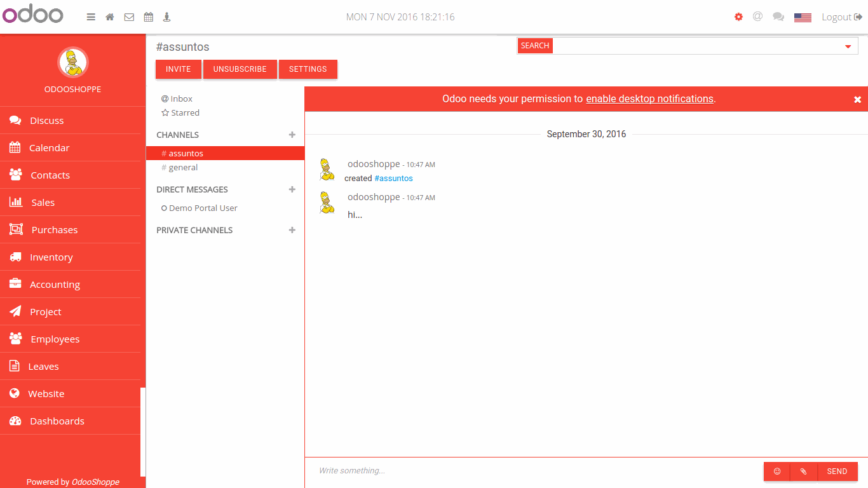The width and height of the screenshot is (868, 488).
Task: Open the envelope mail icon
Action: click(x=129, y=17)
